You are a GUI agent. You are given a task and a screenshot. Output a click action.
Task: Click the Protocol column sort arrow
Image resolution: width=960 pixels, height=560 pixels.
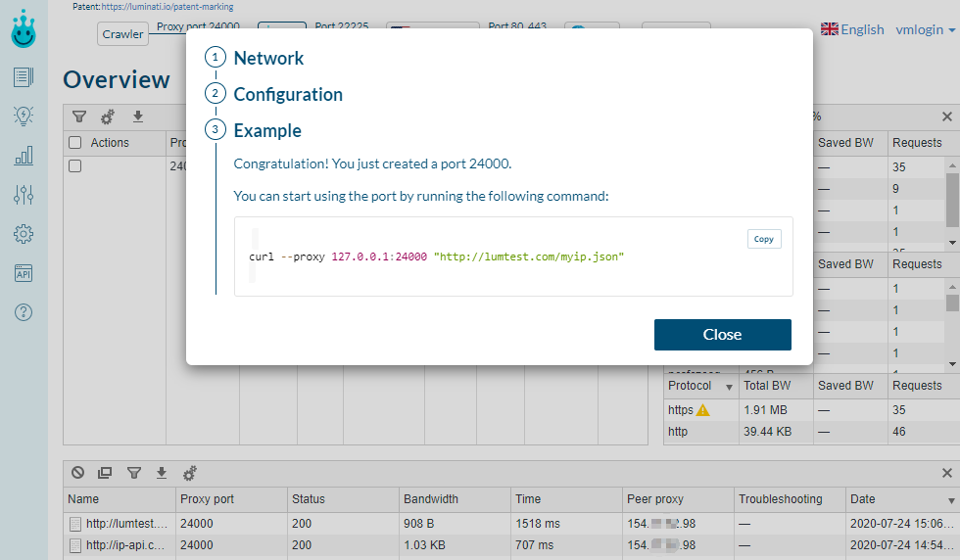(x=729, y=387)
